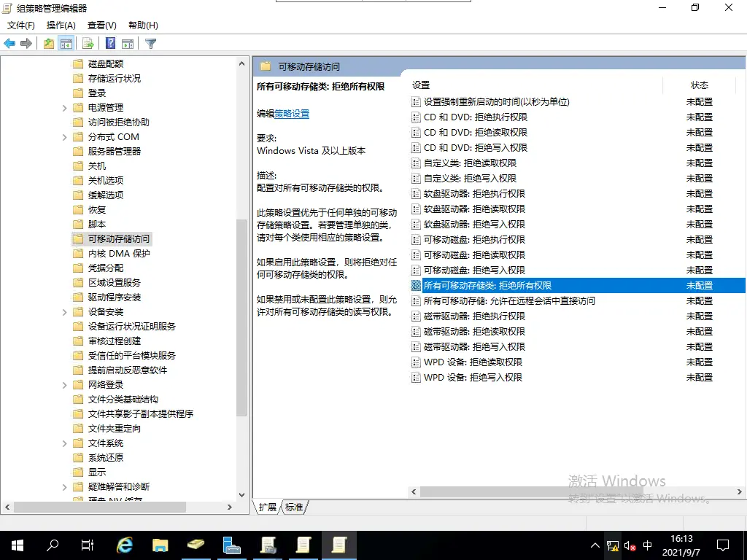Click the up-one-level folder icon in the toolbar
This screenshot has height=560, width=747.
point(48,43)
